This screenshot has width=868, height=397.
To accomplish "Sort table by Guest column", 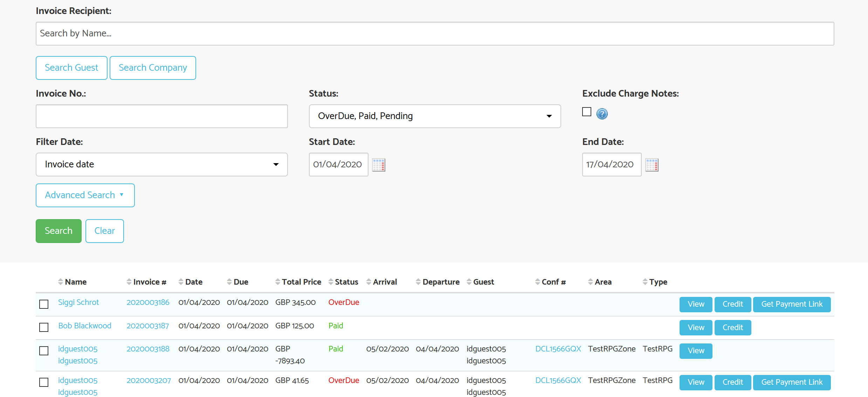I will 480,282.
